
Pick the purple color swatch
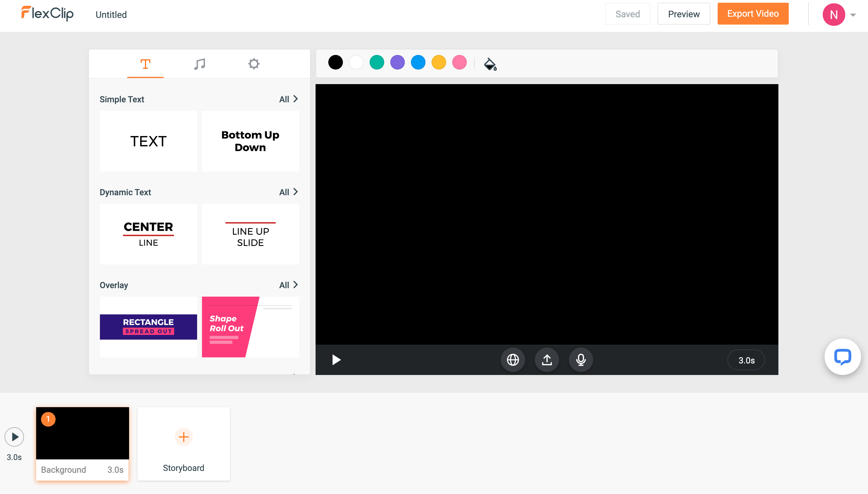coord(397,63)
